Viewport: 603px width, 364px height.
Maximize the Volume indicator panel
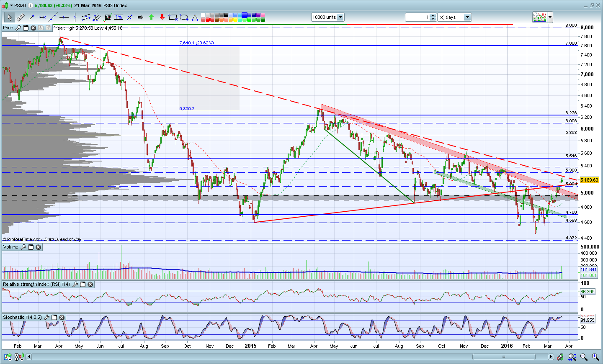coord(31,247)
